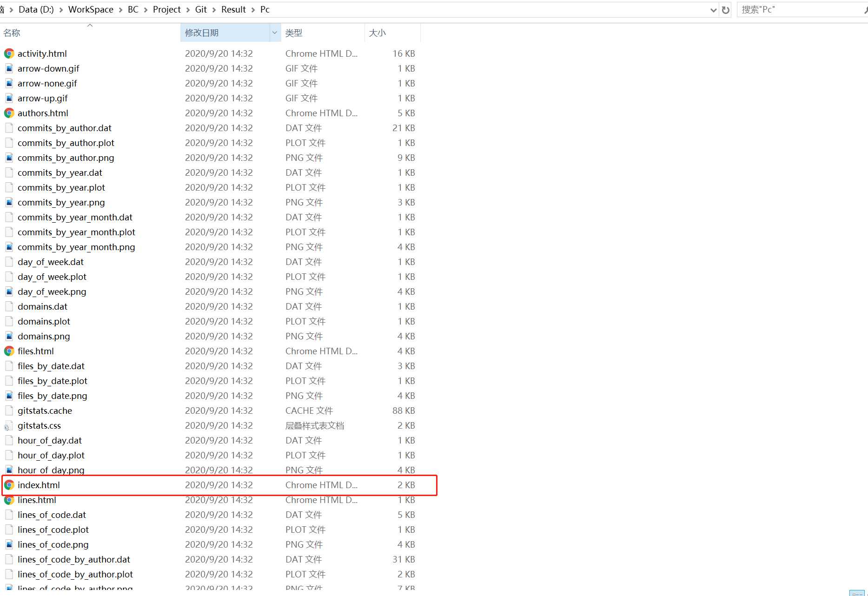The image size is (868, 596).
Task: Click the file icon of commits_by_author.plot
Action: [9, 143]
